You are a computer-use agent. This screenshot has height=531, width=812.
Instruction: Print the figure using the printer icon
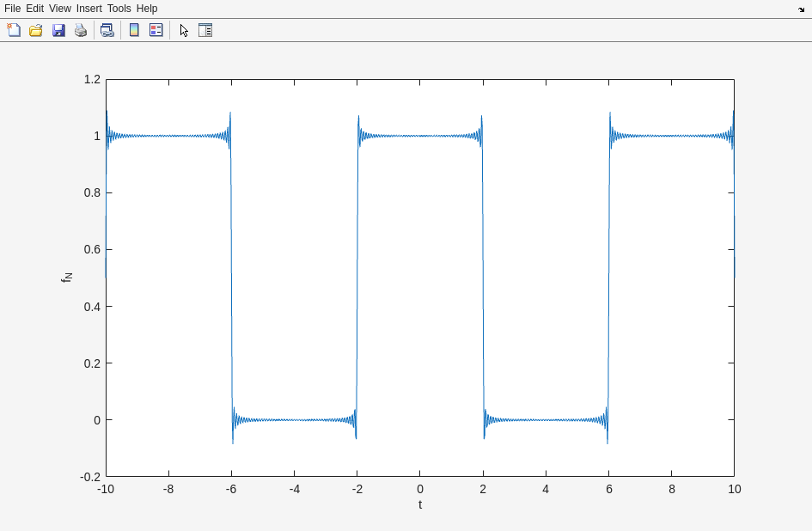click(x=81, y=30)
